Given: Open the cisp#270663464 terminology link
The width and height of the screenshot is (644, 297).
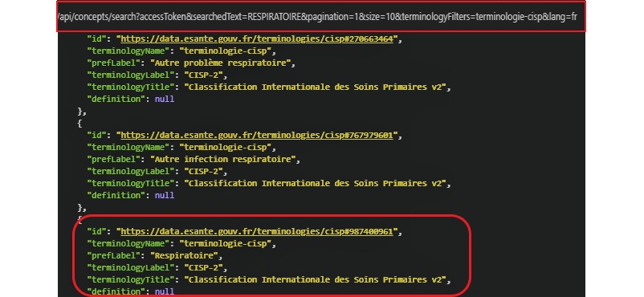Looking at the screenshot, I should click(257, 39).
